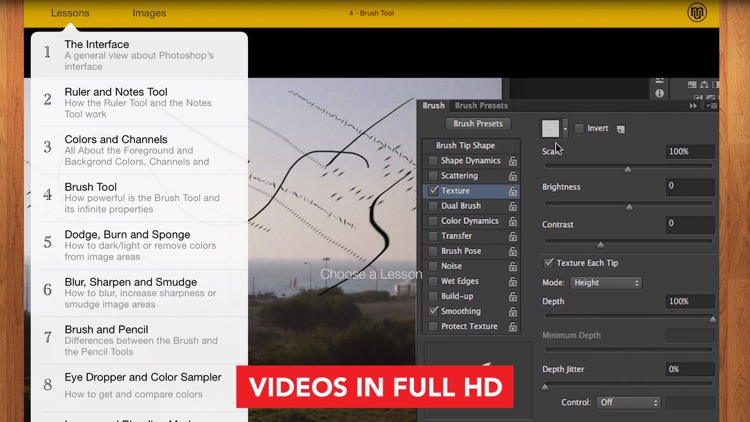
Task: Enable the Protect Texture checkbox
Action: 433,326
